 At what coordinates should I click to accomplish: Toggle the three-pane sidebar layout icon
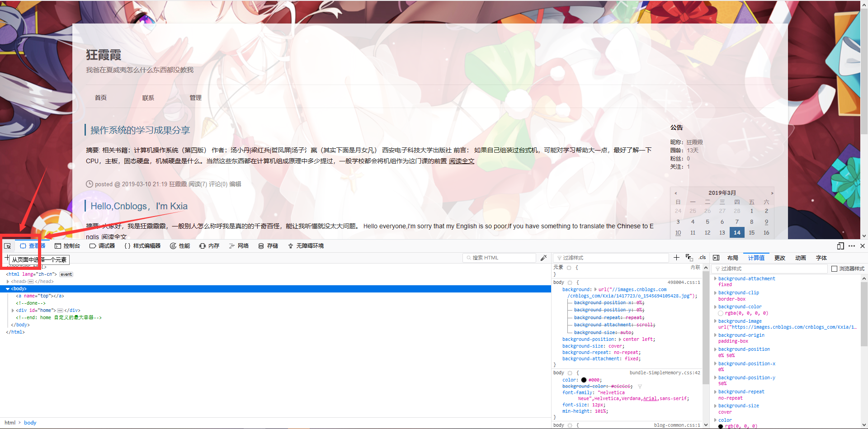[x=716, y=258]
